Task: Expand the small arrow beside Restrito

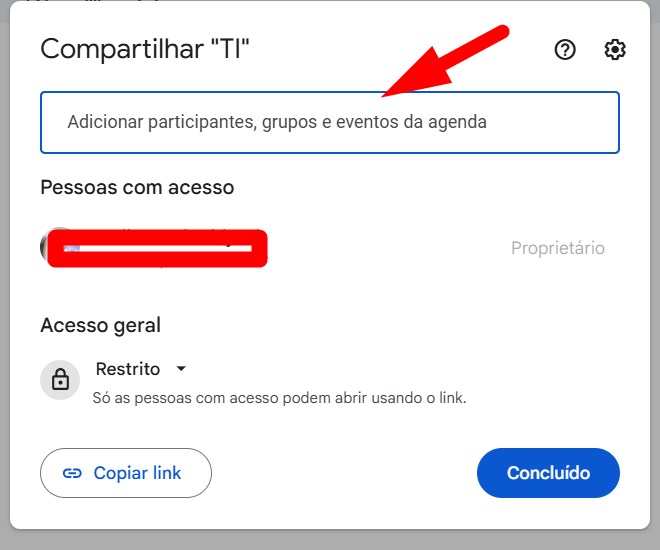Action: pos(181,369)
